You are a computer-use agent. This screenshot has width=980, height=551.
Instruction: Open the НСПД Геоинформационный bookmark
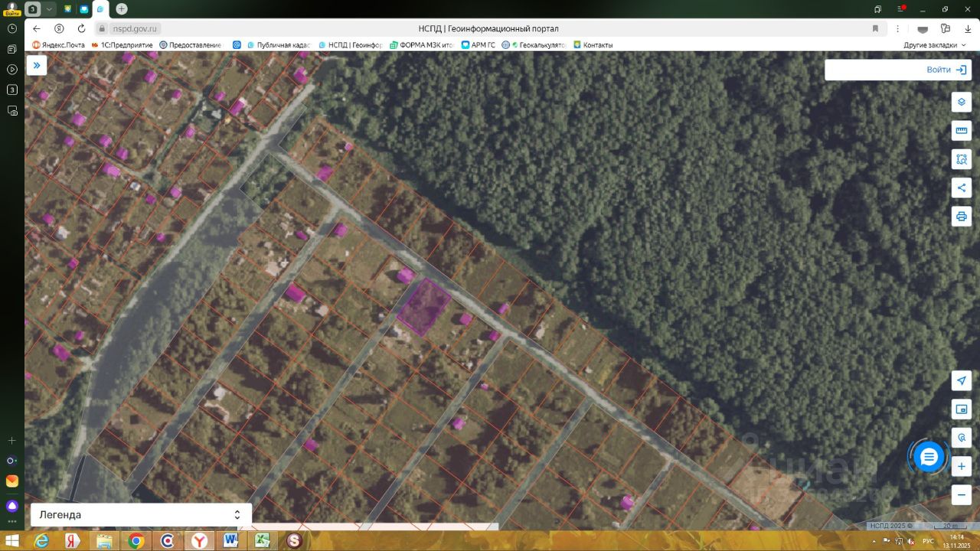pyautogui.click(x=350, y=45)
